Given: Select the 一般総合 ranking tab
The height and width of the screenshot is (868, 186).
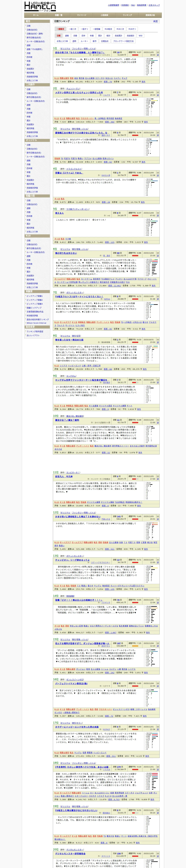Looking at the screenshot, I should point(61,29).
